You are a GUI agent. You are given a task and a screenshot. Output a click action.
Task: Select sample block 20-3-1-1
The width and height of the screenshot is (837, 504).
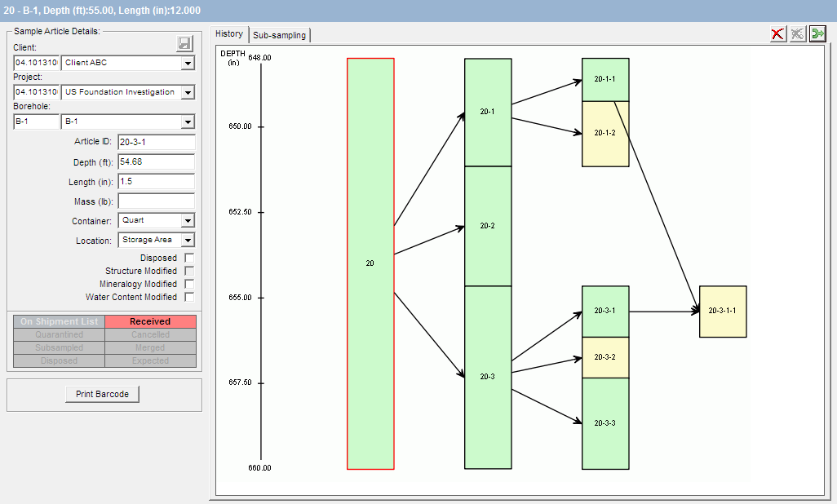723,312
